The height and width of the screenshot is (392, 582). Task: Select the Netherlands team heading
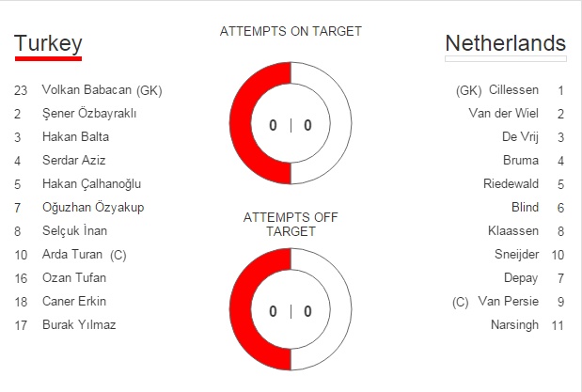pos(505,43)
